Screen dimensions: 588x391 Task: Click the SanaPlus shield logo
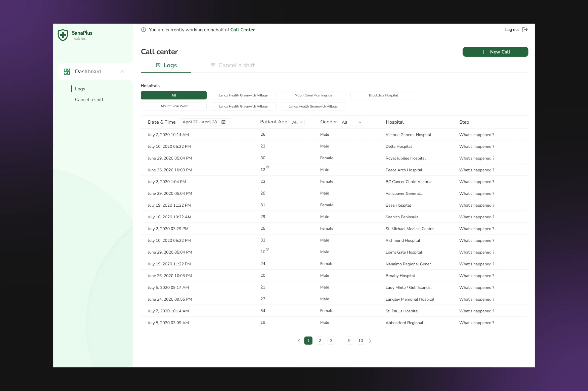coord(63,35)
